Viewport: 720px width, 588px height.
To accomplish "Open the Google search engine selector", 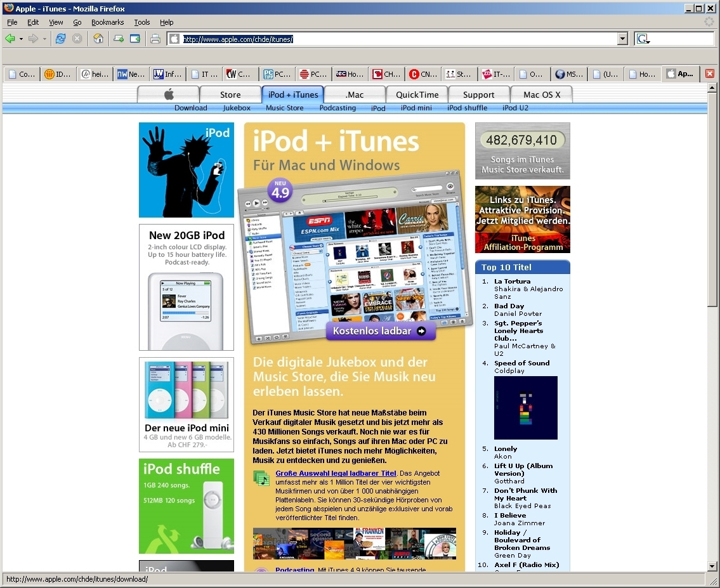I will (643, 39).
